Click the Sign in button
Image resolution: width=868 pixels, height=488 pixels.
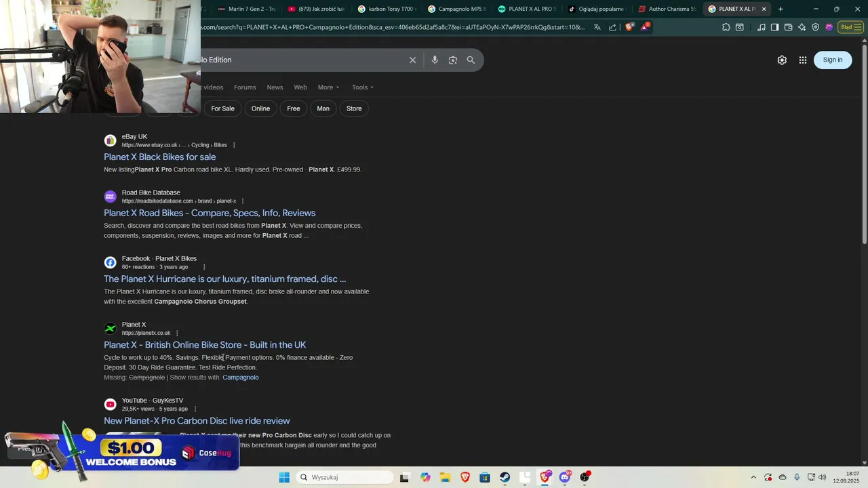click(833, 60)
